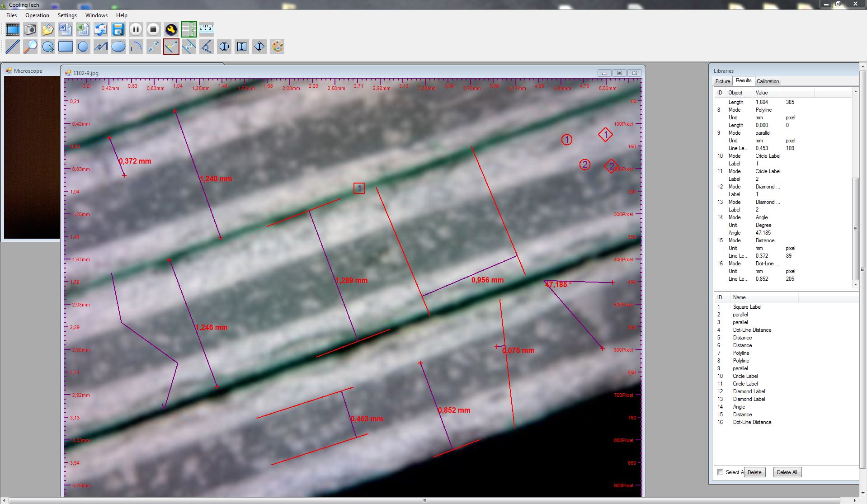This screenshot has height=504, width=867.
Task: Click scroll-up arrow of results list
Action: [x=855, y=91]
